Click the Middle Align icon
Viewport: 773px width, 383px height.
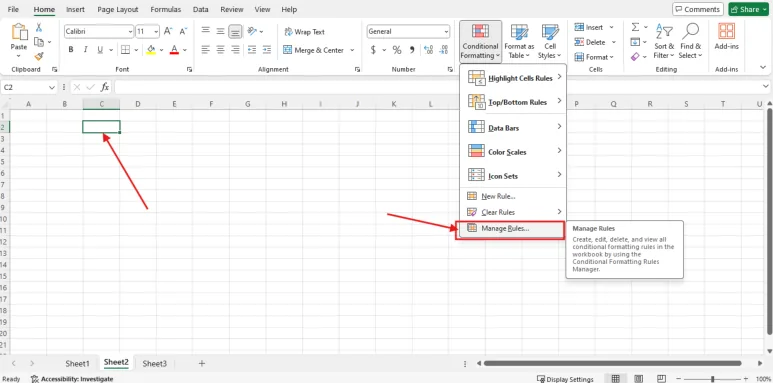pyautogui.click(x=220, y=32)
